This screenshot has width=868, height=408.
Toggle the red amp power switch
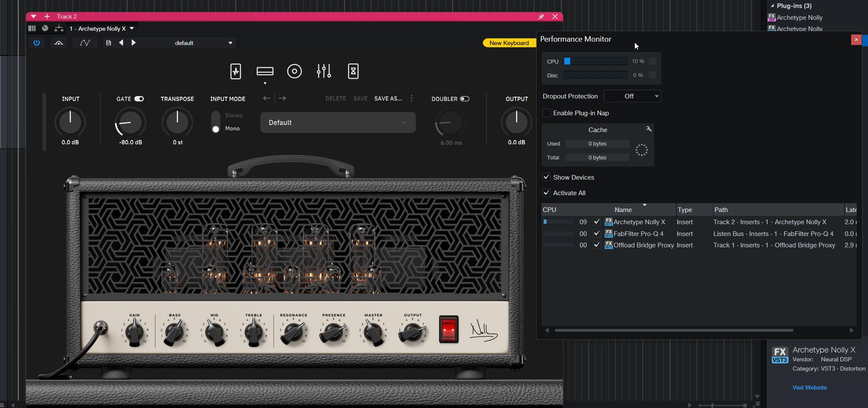tap(449, 329)
